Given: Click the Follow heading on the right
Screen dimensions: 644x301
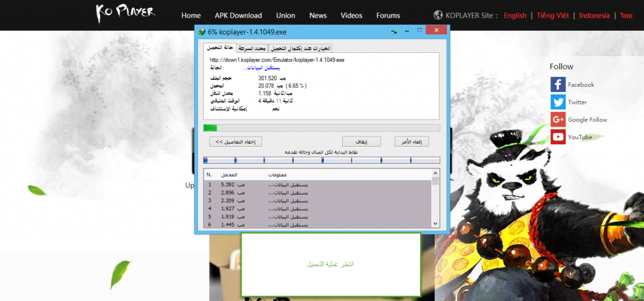Looking at the screenshot, I should (x=562, y=67).
